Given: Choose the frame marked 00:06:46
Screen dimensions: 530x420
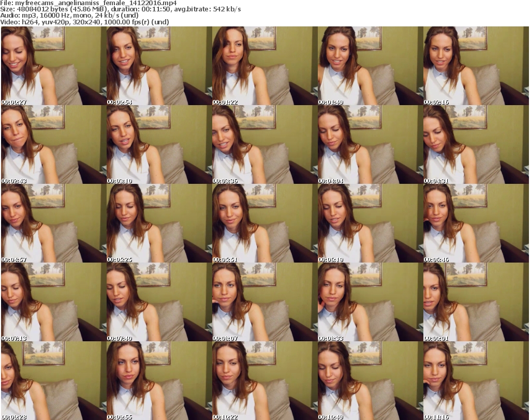Looking at the screenshot, I should [x=476, y=223].
